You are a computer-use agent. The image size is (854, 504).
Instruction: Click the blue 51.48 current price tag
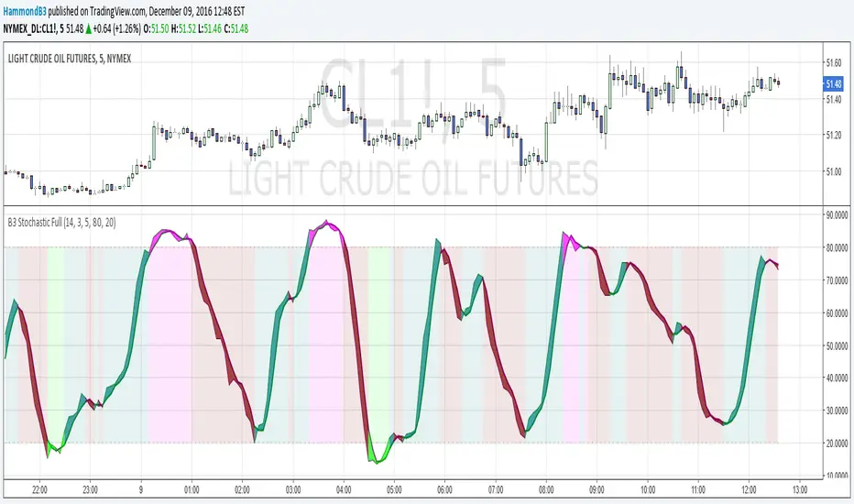click(x=833, y=83)
